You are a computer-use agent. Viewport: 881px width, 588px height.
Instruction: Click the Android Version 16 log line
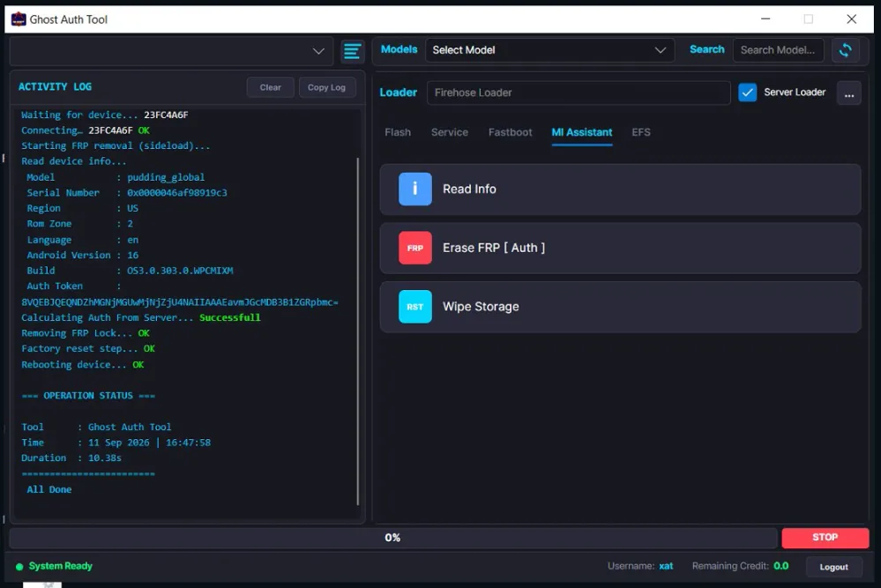click(x=83, y=256)
